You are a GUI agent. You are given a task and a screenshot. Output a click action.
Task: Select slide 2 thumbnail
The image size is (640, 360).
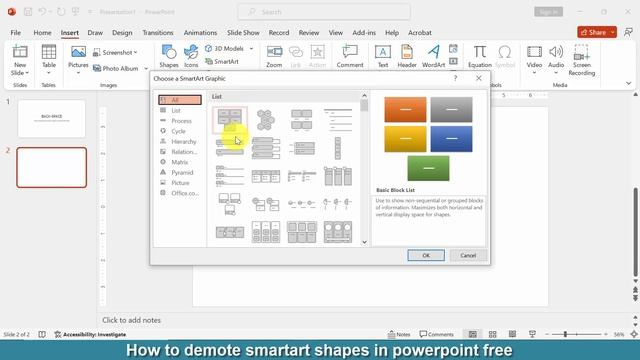click(x=51, y=168)
